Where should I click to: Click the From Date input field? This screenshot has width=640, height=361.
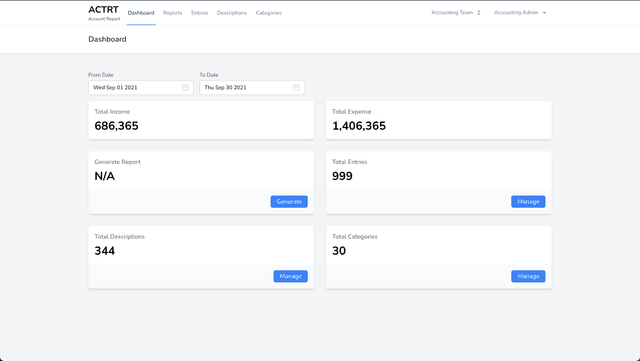141,87
